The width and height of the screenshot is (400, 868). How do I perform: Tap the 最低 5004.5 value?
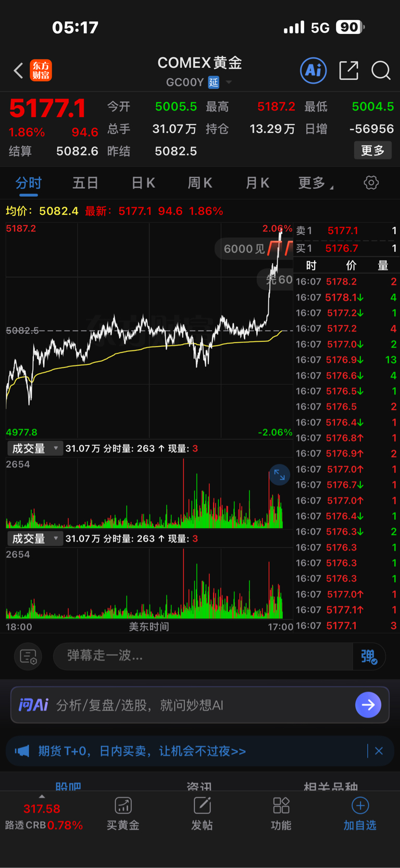tap(373, 107)
